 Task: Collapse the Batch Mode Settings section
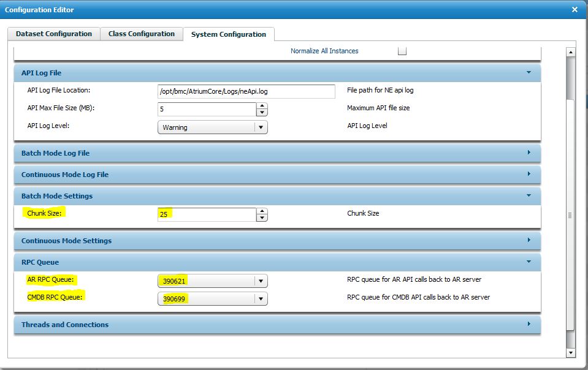[529, 196]
